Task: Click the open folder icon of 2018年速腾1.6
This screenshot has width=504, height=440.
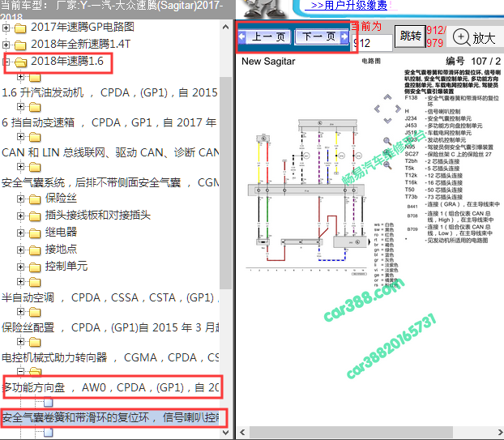Action: click(20, 62)
